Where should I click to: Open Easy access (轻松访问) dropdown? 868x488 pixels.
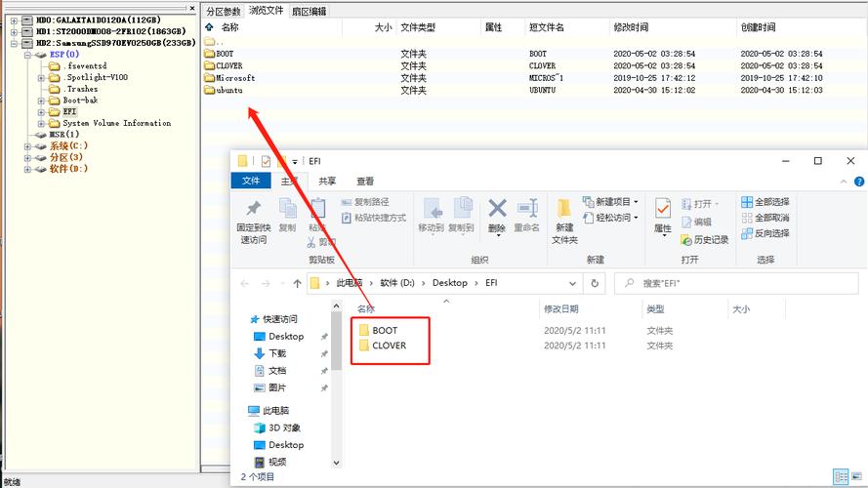pyautogui.click(x=611, y=218)
